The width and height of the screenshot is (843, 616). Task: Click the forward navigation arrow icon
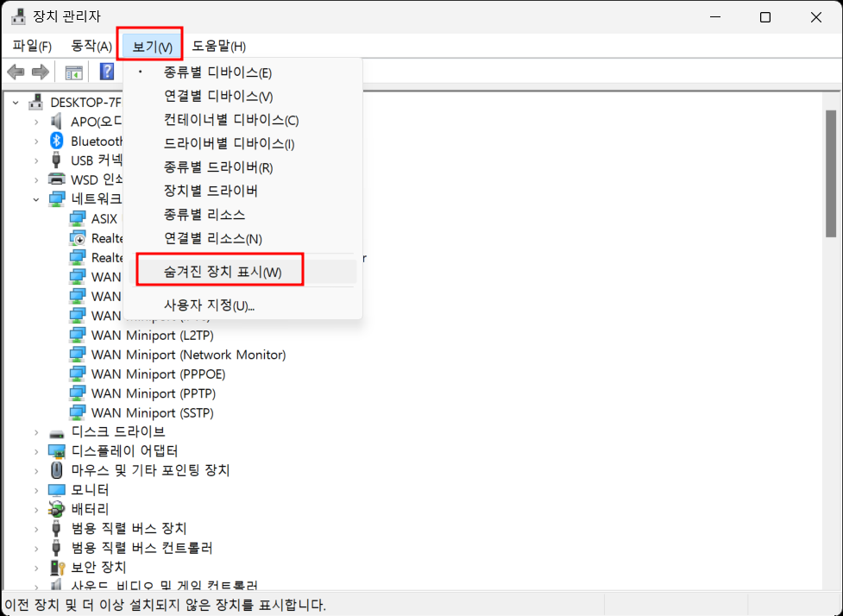tap(40, 72)
